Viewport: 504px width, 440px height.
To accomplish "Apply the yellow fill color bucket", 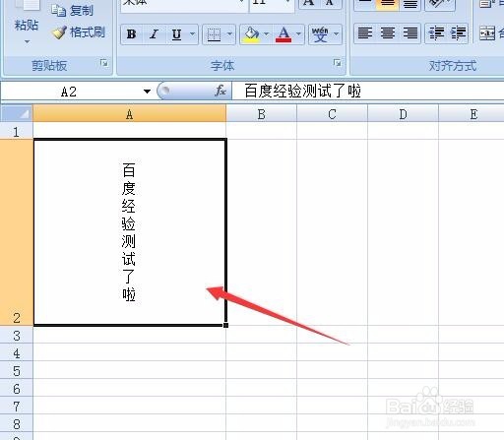I will click(x=251, y=34).
